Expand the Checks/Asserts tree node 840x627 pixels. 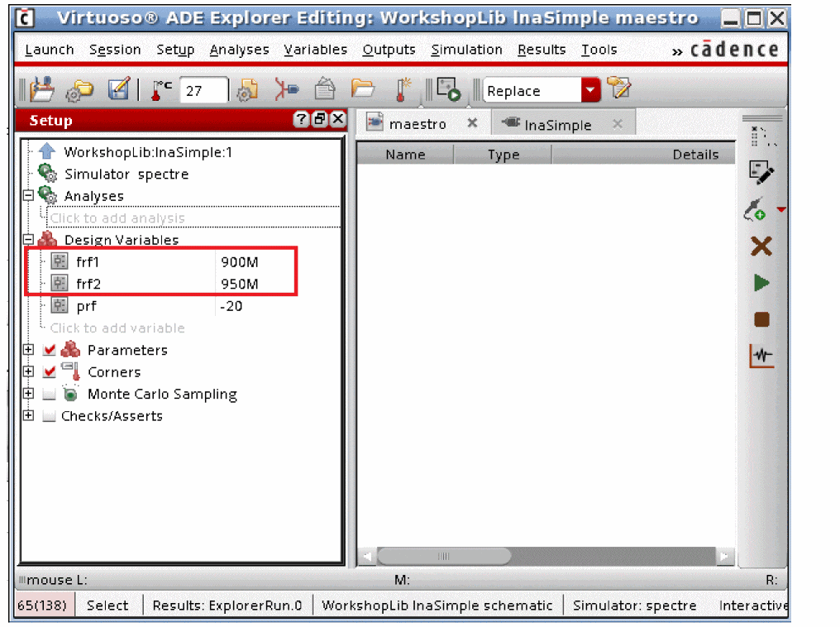[x=29, y=415]
